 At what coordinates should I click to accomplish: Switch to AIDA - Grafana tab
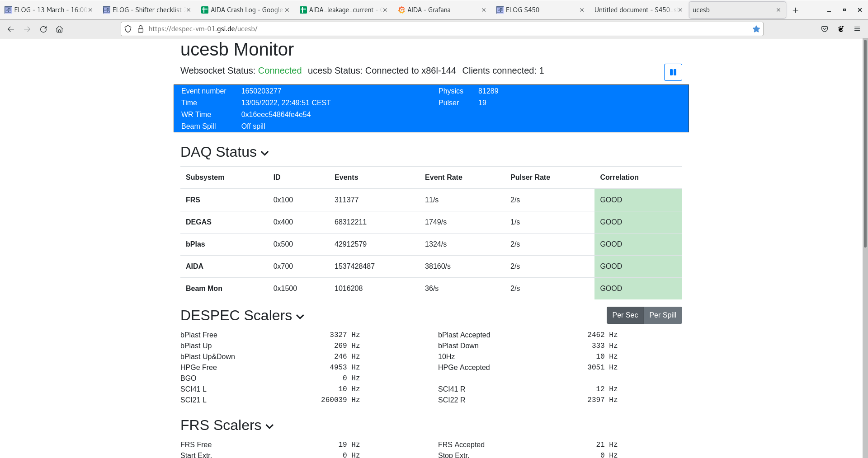(429, 10)
